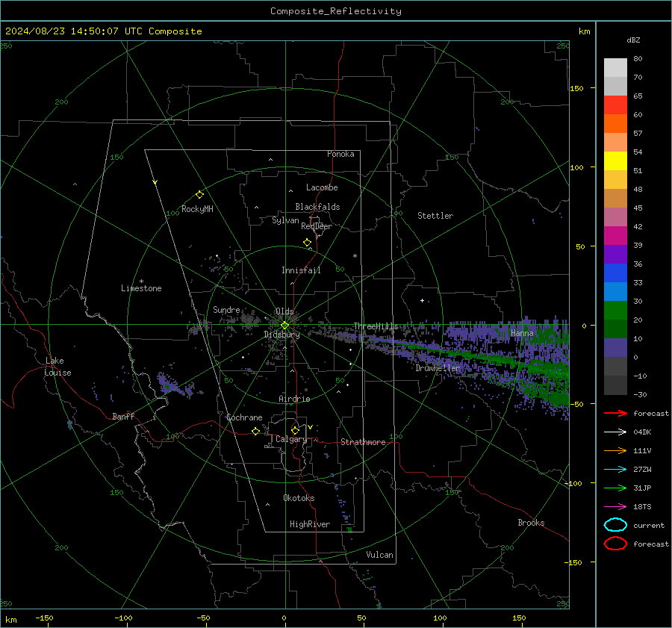Click the Okotoks town label
Image resolution: width=672 pixels, height=628 pixels.
(299, 498)
